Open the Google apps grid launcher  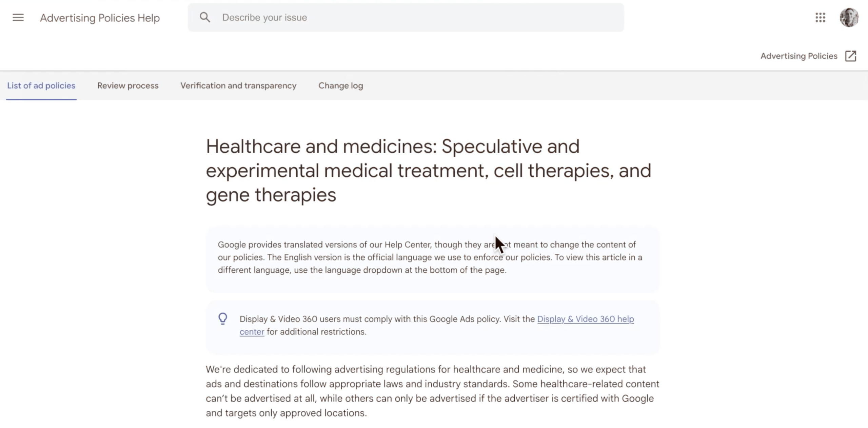[x=820, y=18]
